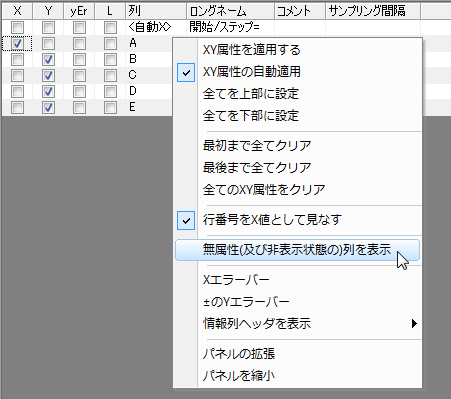Select column name A in the list
The image size is (451, 399).
pyautogui.click(x=133, y=43)
